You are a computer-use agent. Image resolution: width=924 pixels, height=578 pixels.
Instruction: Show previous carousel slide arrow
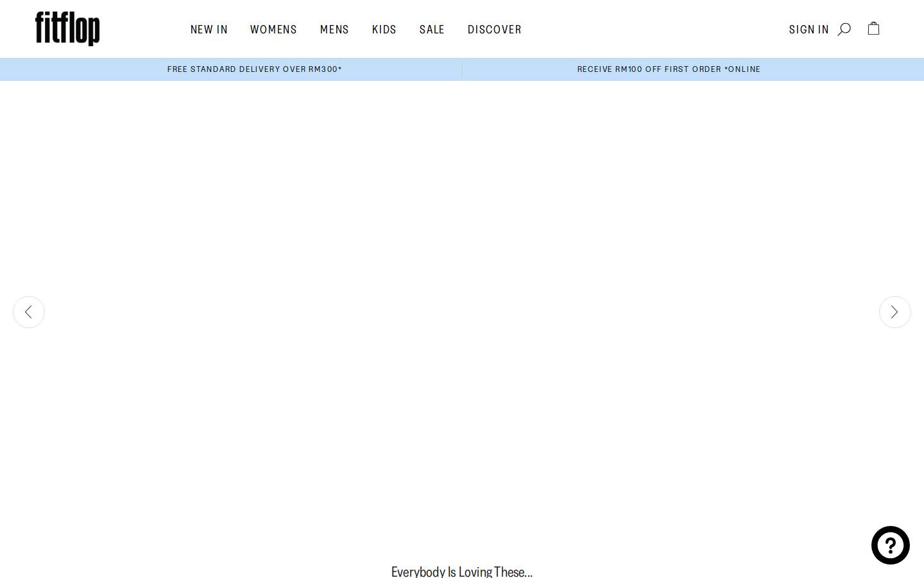tap(29, 312)
